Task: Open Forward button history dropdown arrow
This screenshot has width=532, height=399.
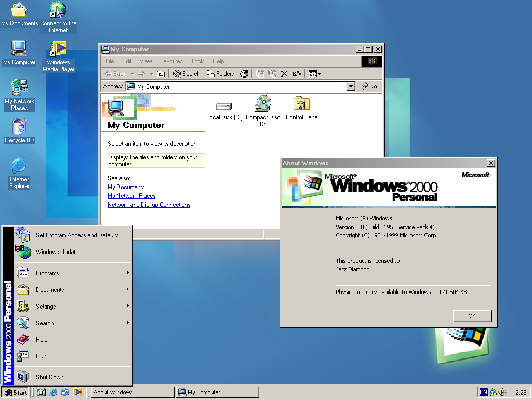Action: (151, 74)
